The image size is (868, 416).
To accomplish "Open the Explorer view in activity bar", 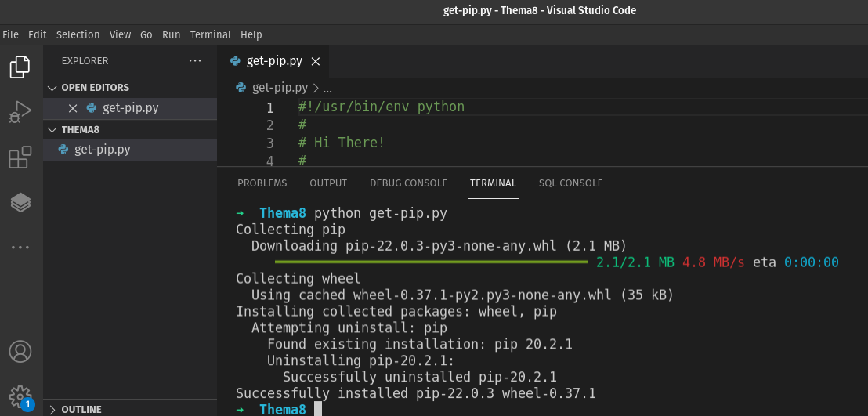I will pos(20,67).
